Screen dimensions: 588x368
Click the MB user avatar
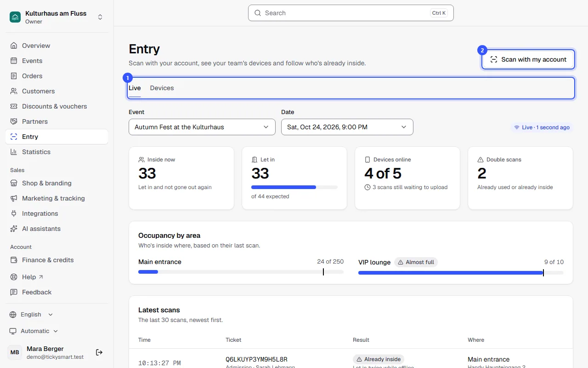click(x=15, y=352)
